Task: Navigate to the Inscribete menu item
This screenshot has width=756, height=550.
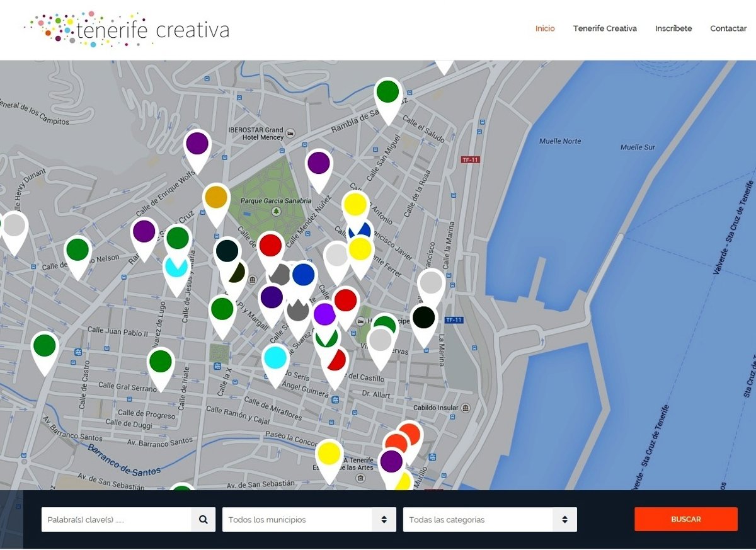Action: [673, 28]
